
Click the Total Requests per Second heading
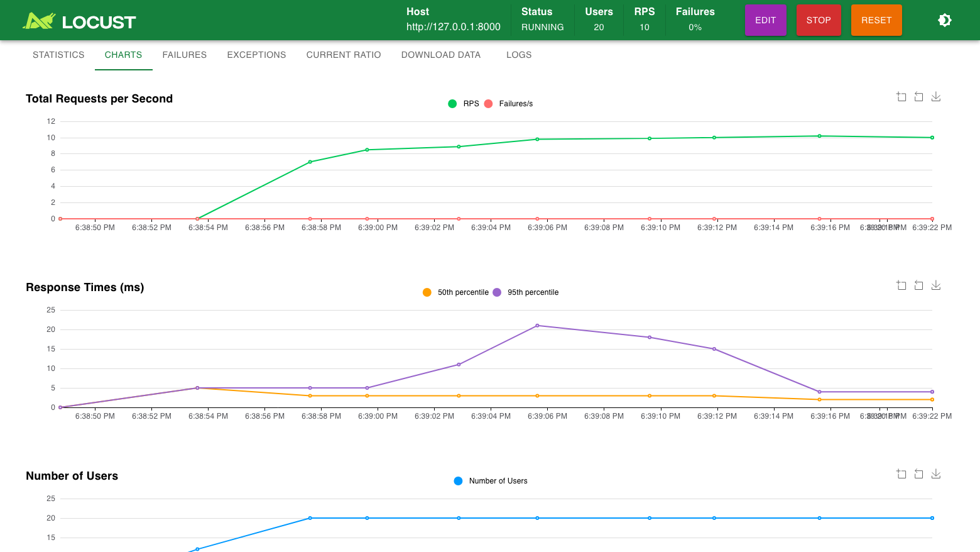coord(99,99)
